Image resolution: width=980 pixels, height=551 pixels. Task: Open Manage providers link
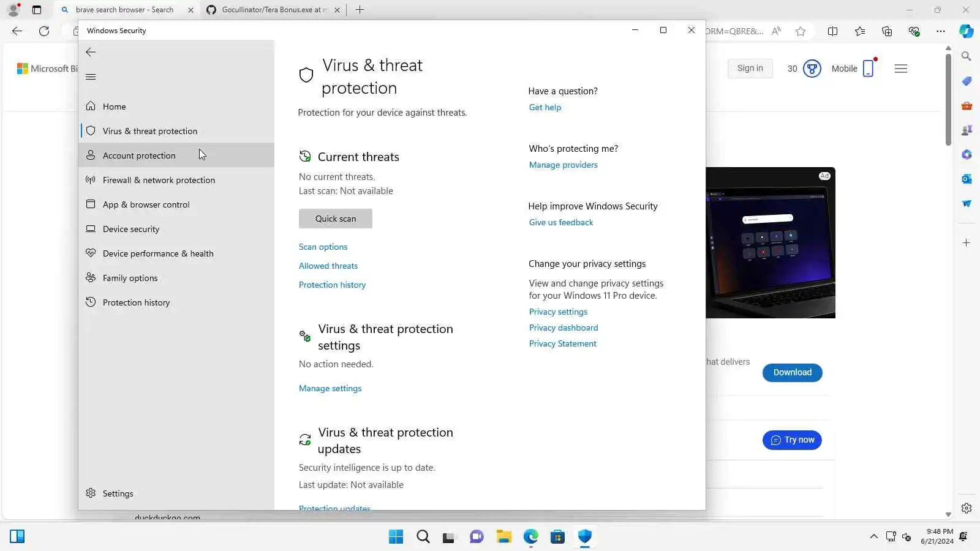[563, 165]
